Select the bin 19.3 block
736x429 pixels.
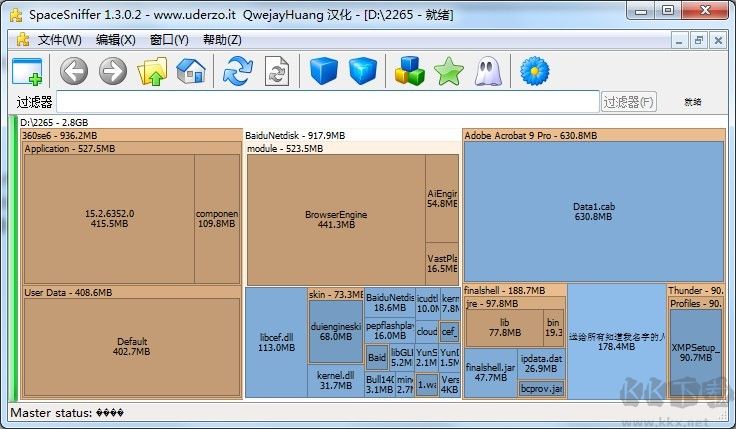coord(554,328)
